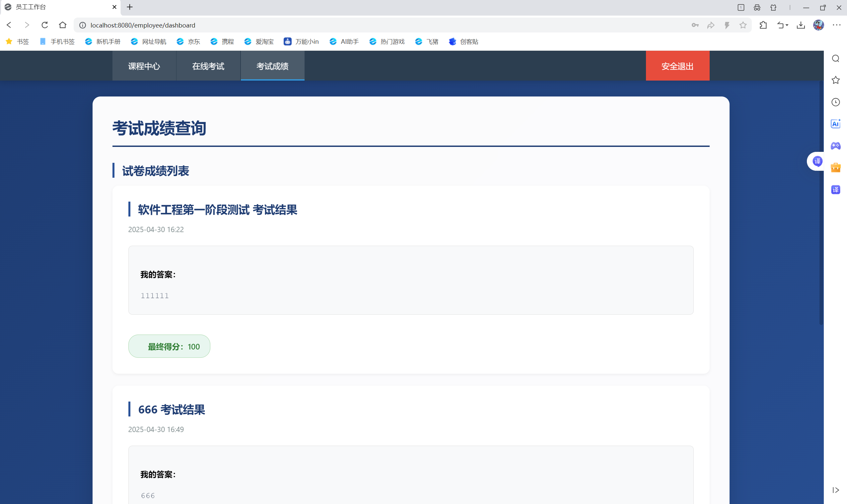Click the page vertical scrollbar
This screenshot has height=504, width=847.
[821, 204]
